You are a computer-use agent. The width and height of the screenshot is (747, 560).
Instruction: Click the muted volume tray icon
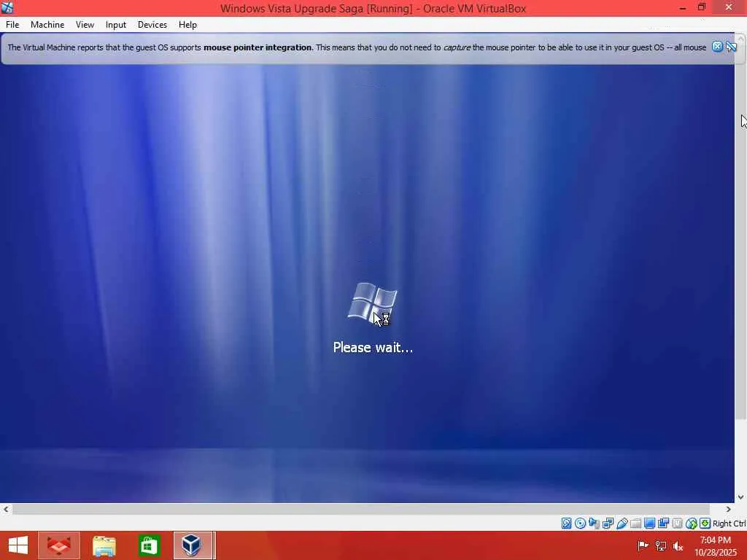678,545
